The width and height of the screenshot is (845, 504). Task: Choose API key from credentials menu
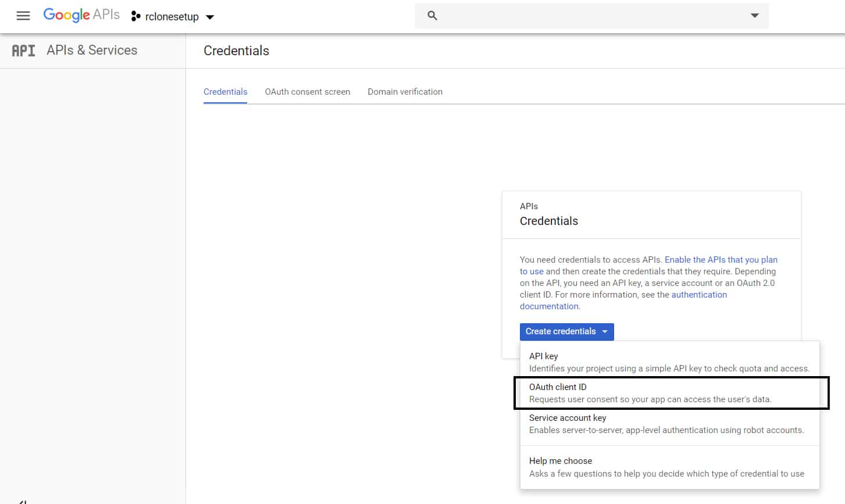[x=669, y=362]
